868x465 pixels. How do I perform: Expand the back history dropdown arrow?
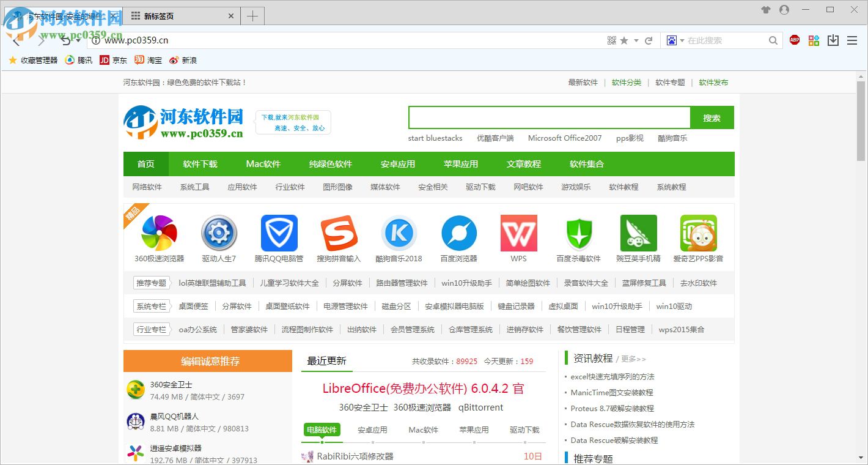tap(78, 40)
